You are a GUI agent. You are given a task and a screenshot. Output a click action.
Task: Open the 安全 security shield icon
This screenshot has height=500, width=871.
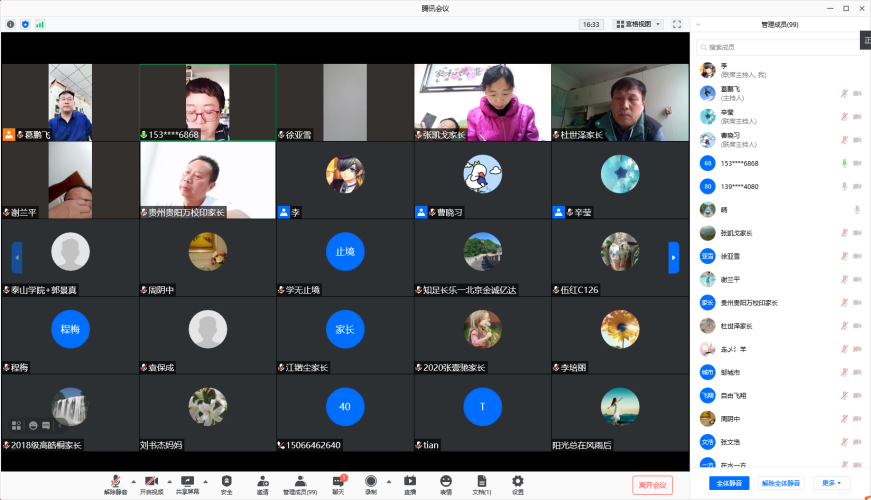(226, 481)
